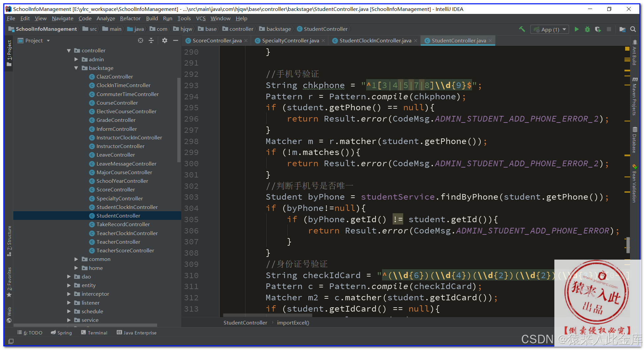This screenshot has width=644, height=350.
Task: Open Project panel settings gear
Action: (165, 40)
